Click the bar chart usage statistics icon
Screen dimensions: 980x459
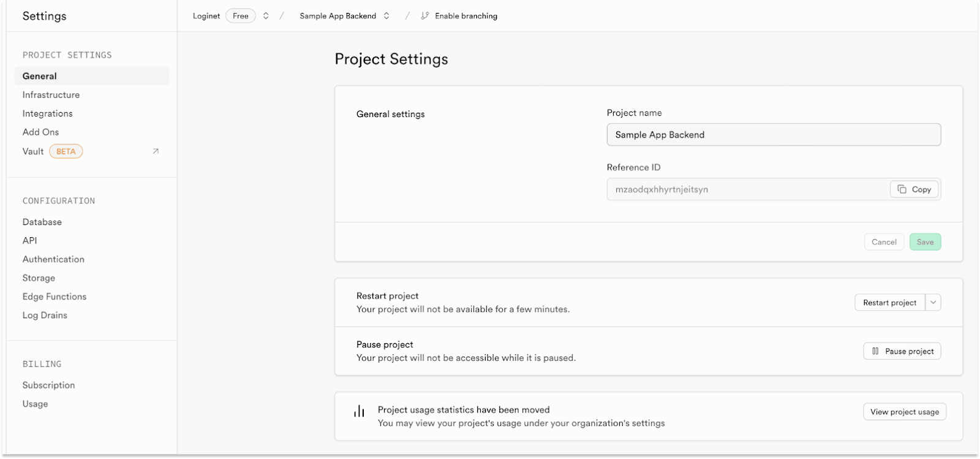(359, 411)
